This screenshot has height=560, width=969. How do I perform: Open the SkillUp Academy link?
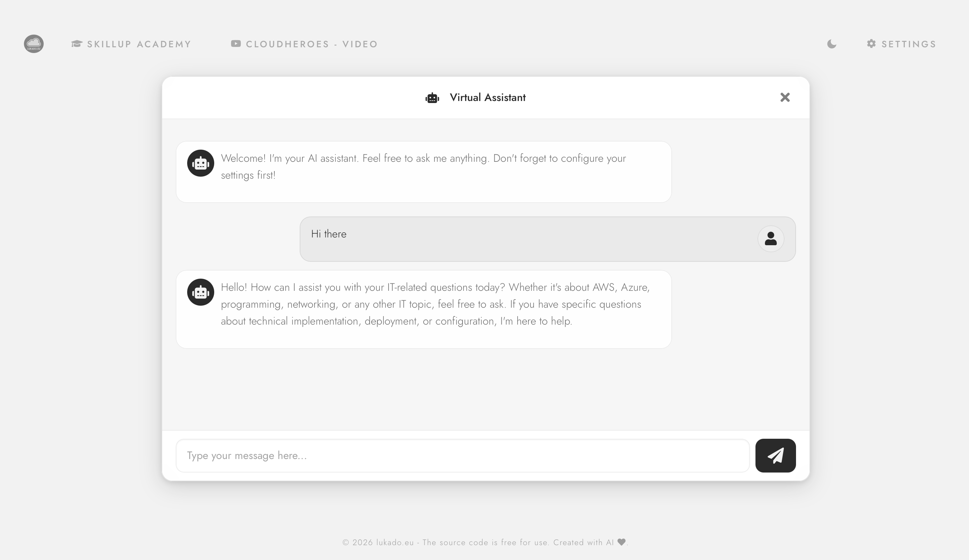pyautogui.click(x=139, y=44)
